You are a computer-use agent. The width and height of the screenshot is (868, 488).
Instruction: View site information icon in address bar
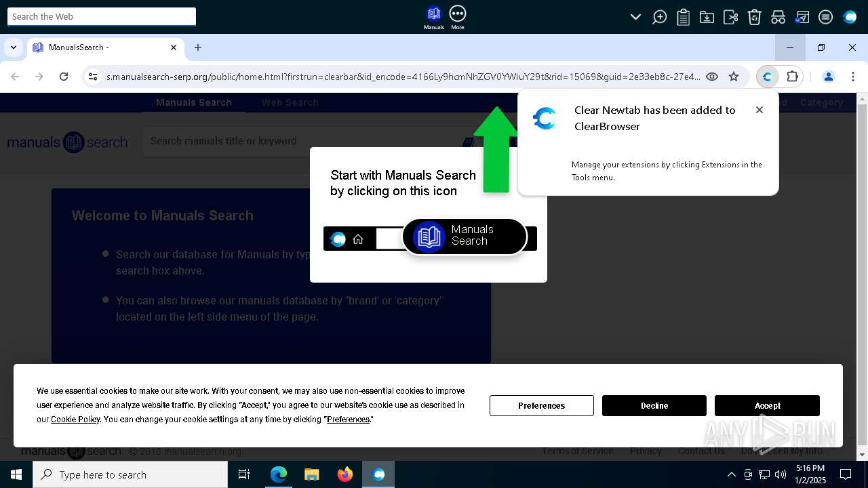pos(93,77)
